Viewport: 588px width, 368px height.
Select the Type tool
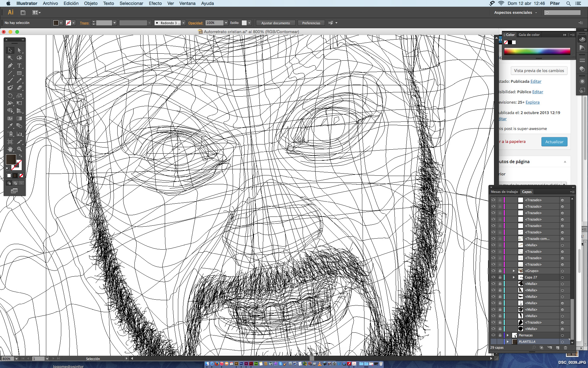(19, 66)
